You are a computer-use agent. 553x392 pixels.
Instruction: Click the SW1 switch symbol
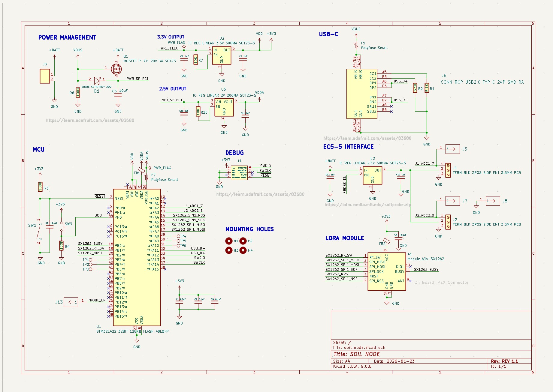coord(38,231)
